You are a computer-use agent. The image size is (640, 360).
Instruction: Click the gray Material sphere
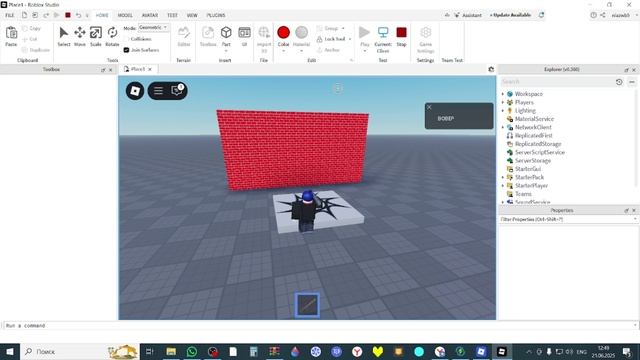301,32
